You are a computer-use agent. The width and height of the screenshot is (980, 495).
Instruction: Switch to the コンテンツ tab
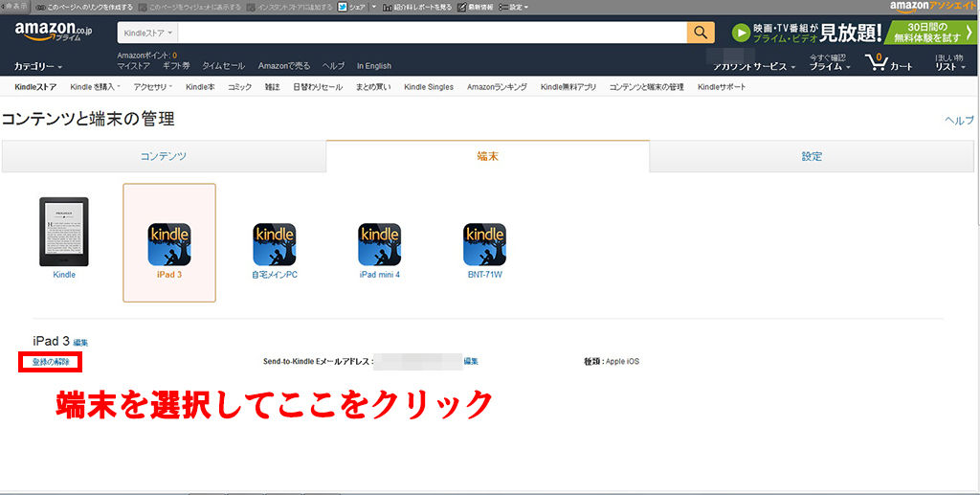pyautogui.click(x=164, y=156)
